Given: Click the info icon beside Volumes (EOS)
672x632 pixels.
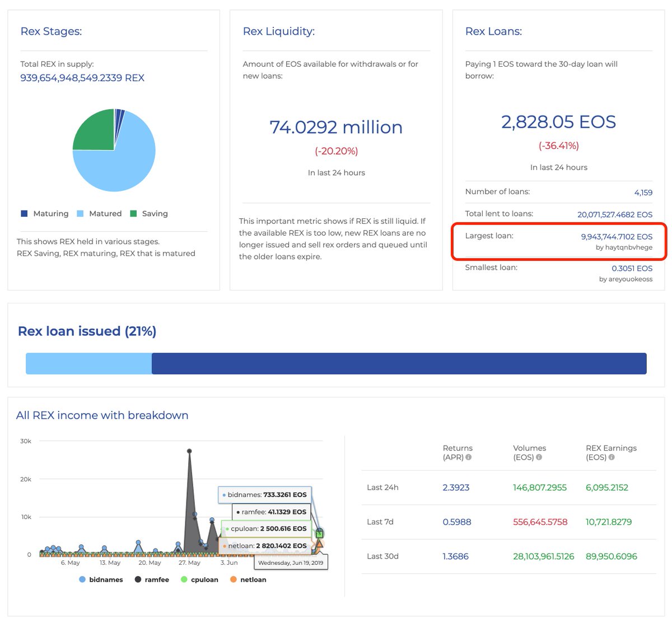Looking at the screenshot, I should [x=539, y=457].
